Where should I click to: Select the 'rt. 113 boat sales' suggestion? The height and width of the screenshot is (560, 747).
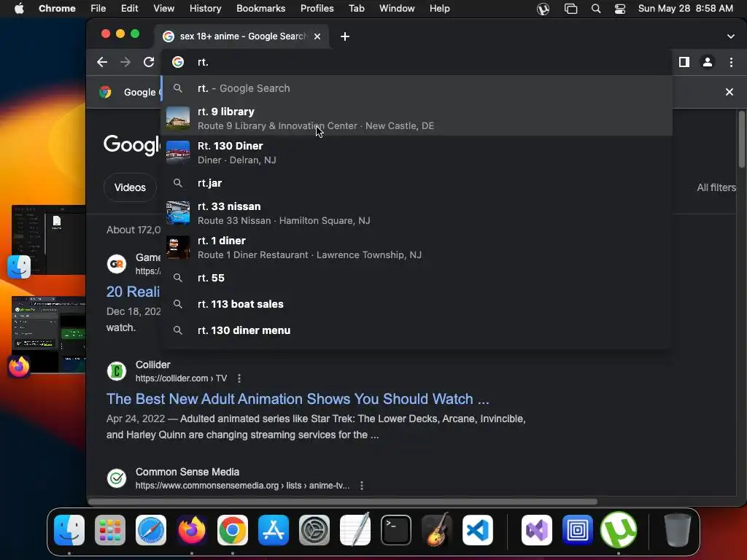pyautogui.click(x=417, y=304)
